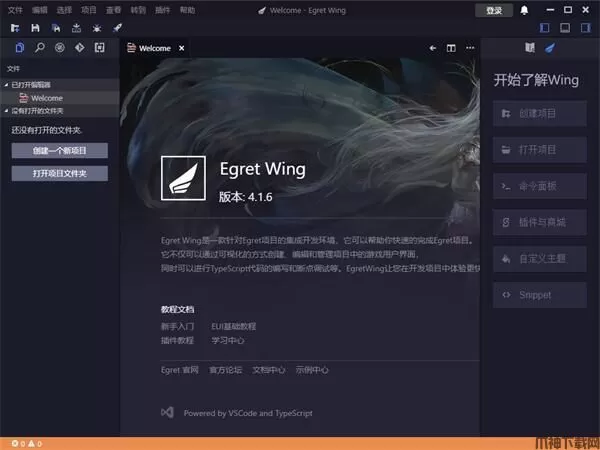600x450 pixels.
Task: Open the 查看 menu
Action: coord(113,10)
